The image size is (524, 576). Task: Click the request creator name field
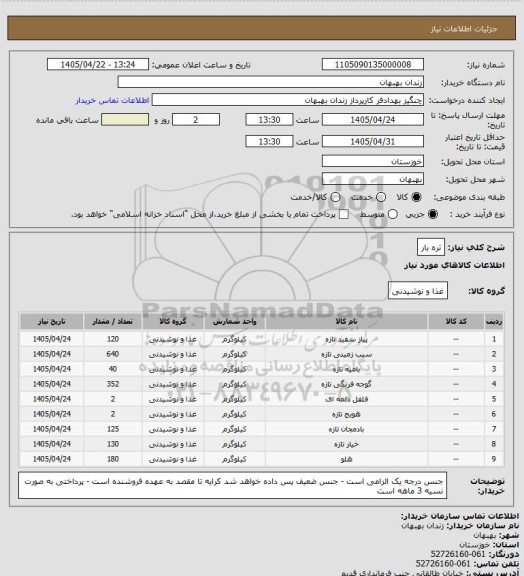coord(288,100)
